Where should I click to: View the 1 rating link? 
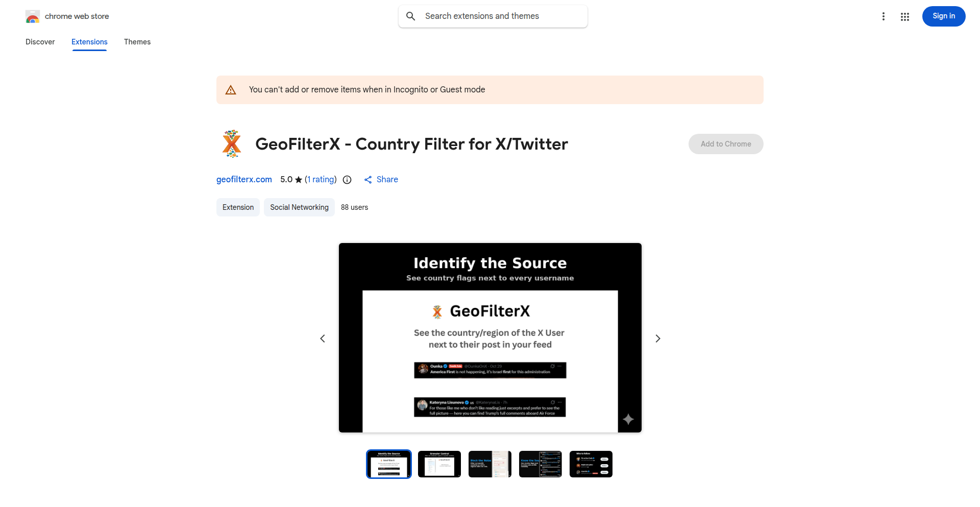pos(321,180)
